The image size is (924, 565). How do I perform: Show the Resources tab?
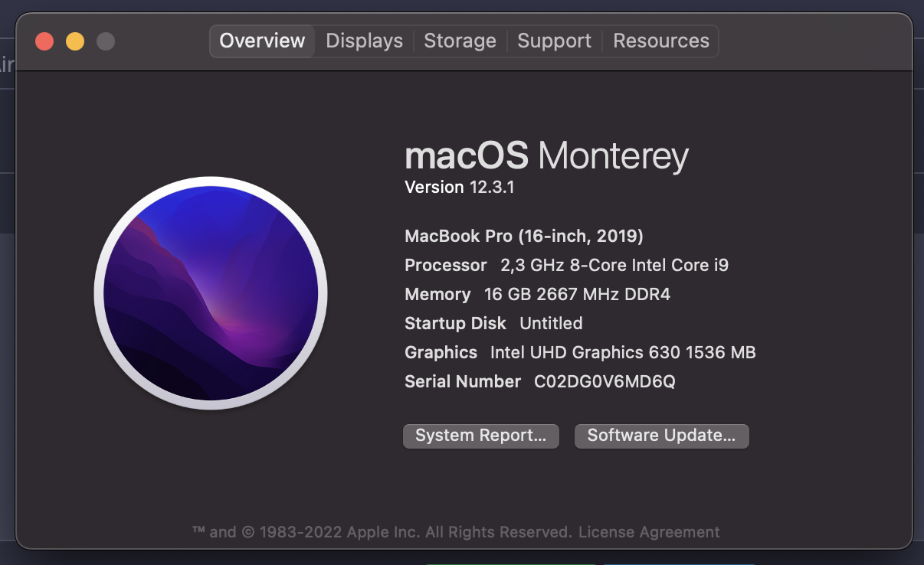(x=661, y=41)
